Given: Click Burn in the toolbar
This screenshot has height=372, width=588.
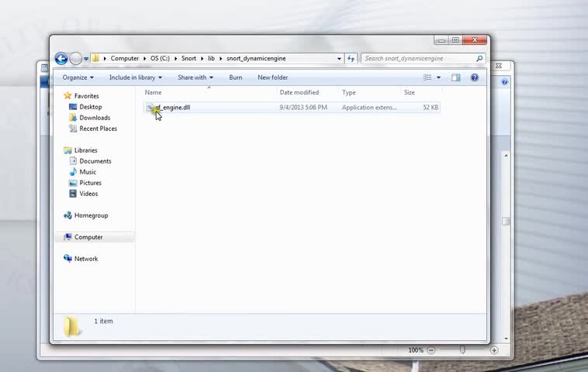Looking at the screenshot, I should click(236, 77).
